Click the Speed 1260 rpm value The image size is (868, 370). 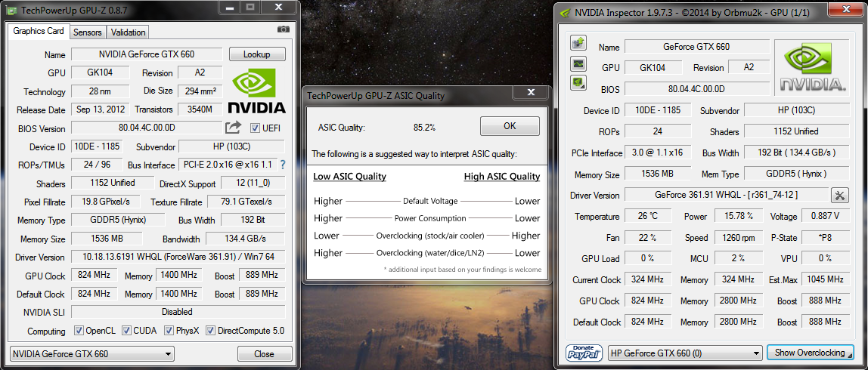(739, 237)
